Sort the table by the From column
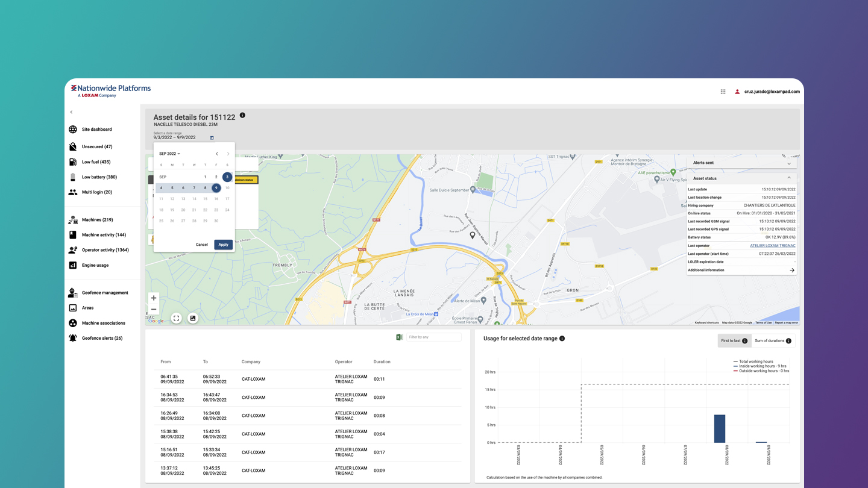This screenshot has width=868, height=488. [x=166, y=362]
